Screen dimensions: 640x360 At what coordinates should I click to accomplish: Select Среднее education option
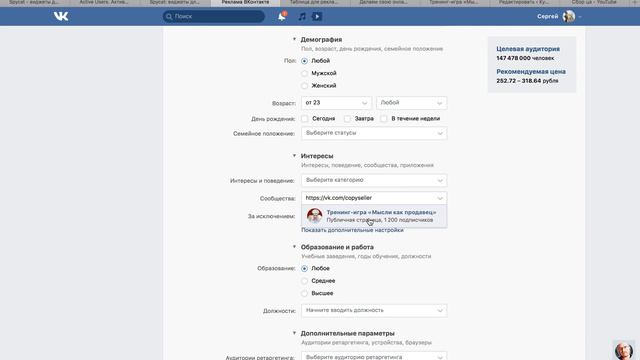click(x=304, y=281)
